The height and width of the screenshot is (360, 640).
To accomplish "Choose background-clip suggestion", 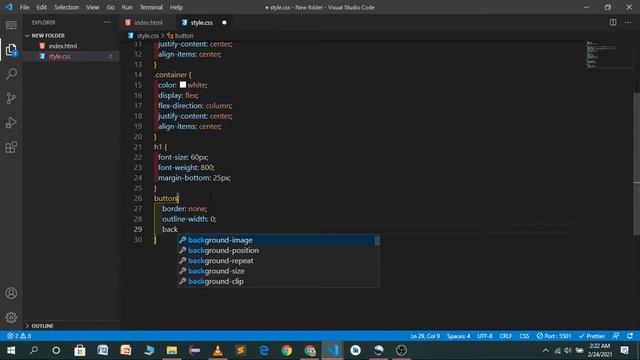I will 278,281.
